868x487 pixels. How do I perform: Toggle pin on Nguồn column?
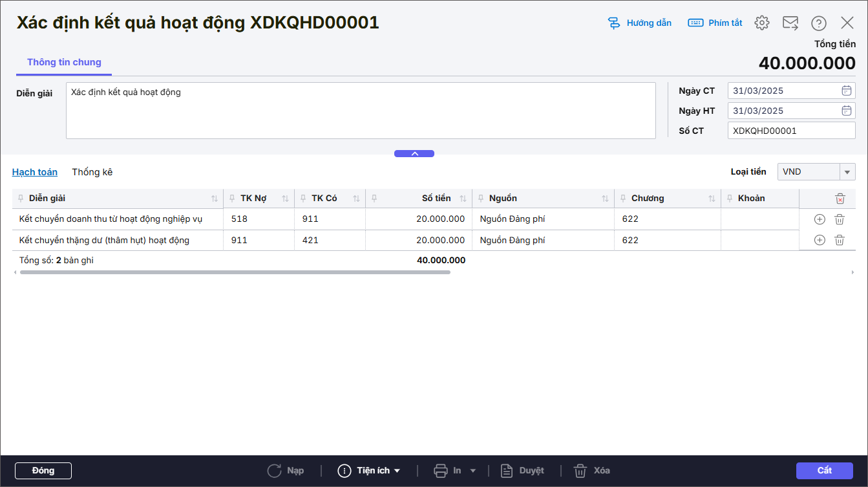[481, 199]
